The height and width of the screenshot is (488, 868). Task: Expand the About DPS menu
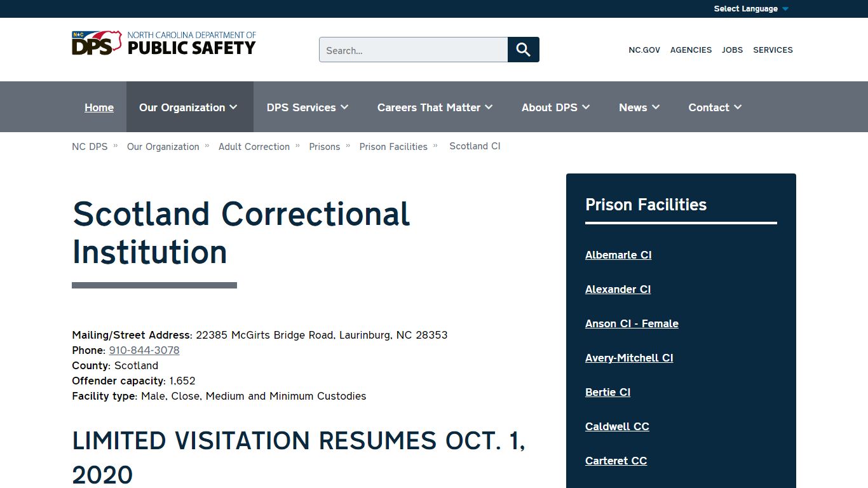(x=556, y=107)
